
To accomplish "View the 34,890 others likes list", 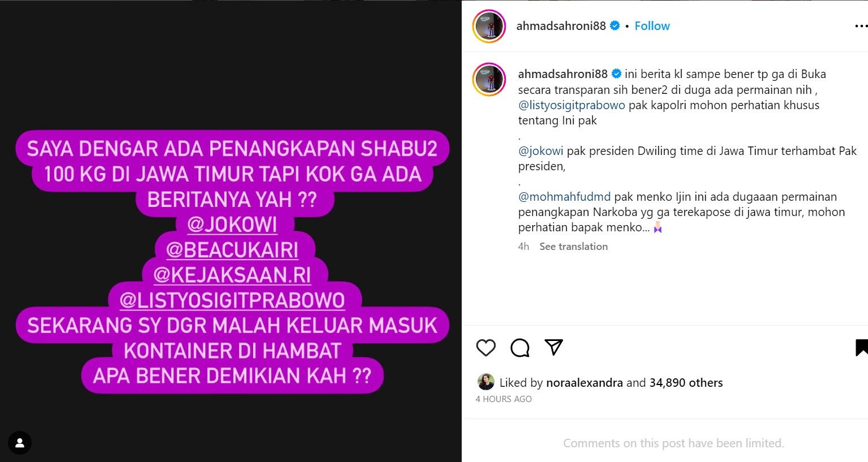I will pos(685,383).
